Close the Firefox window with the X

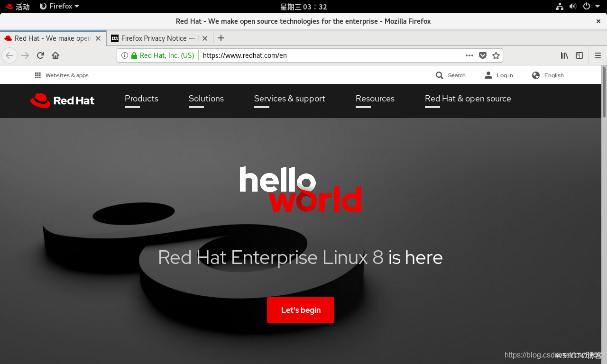[598, 21]
